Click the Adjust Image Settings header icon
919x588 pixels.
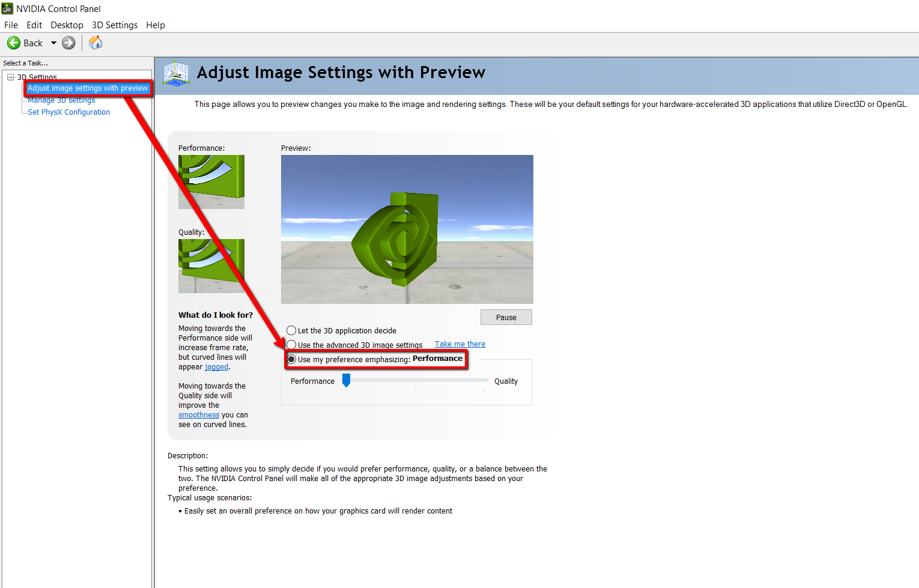(x=176, y=73)
